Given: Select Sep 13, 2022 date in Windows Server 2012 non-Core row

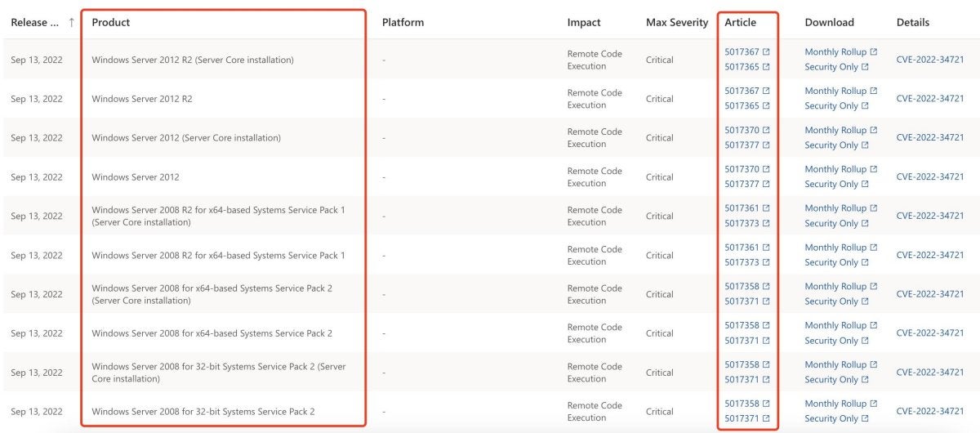Looking at the screenshot, I should (x=37, y=177).
